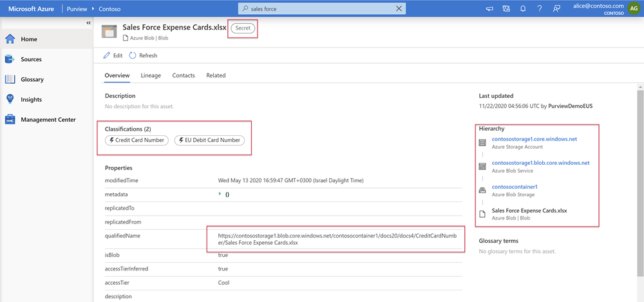Click the EU Debit Card Number classification
The image size is (644, 302).
tap(209, 140)
